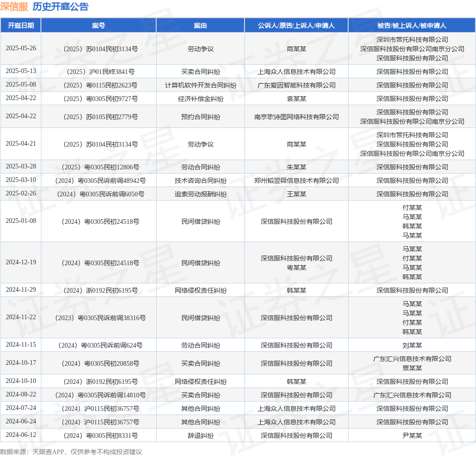Click 深信服科技股份有限公司南京分公司 in 预约合同纠纷 row
Image resolution: width=476 pixels, height=456 pixels.
(x=412, y=121)
